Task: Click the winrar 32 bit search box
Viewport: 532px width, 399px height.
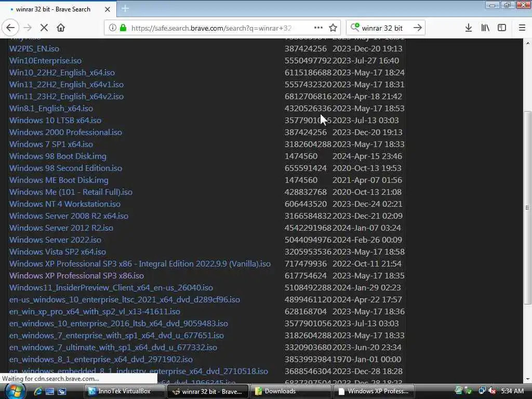Action: tap(386, 28)
